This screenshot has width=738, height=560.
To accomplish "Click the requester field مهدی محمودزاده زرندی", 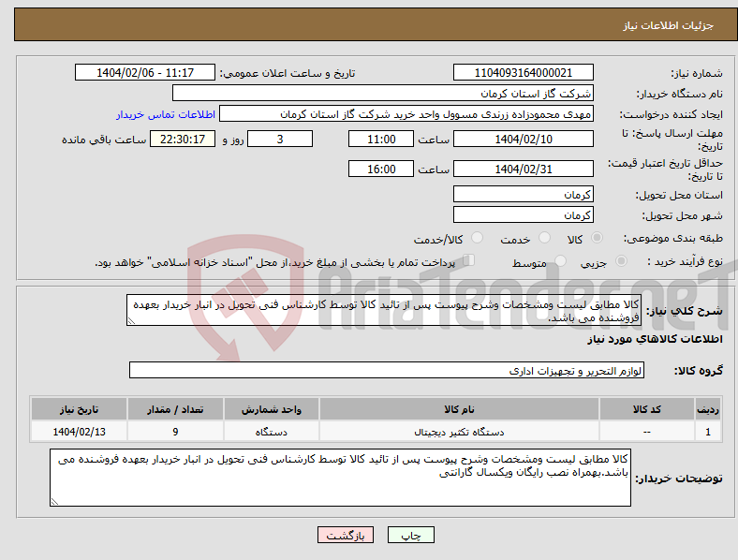I will [x=406, y=114].
